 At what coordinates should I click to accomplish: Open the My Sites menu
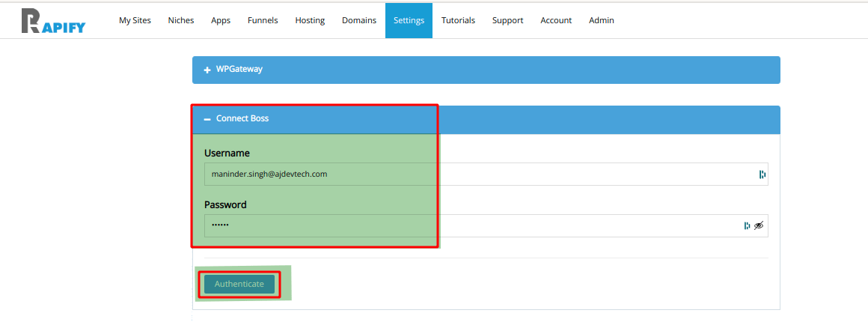click(x=135, y=20)
